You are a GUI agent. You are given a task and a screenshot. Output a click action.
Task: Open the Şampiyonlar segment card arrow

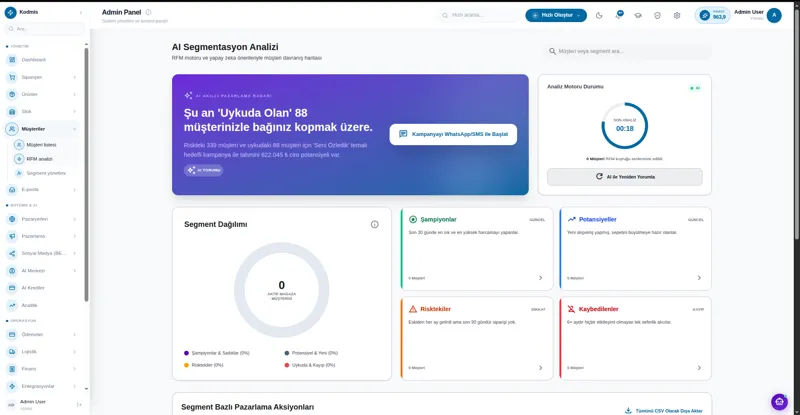point(540,278)
